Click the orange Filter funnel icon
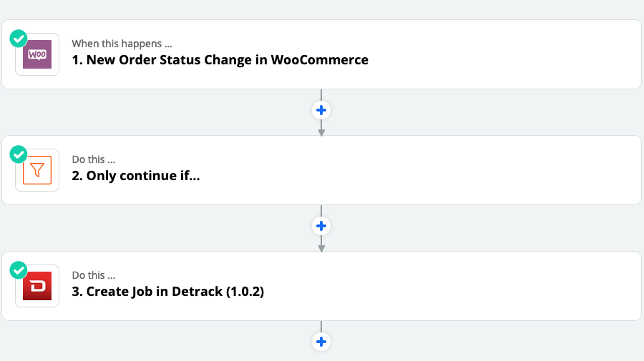The width and height of the screenshot is (644, 361). click(37, 170)
